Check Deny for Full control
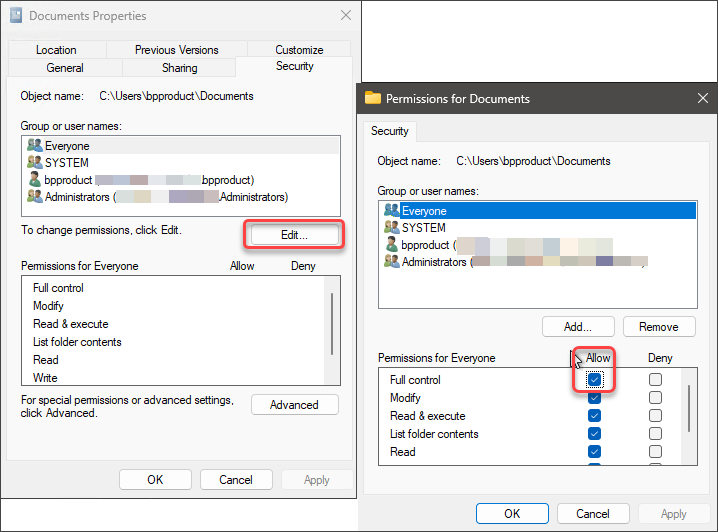This screenshot has height=532, width=718. 655,380
